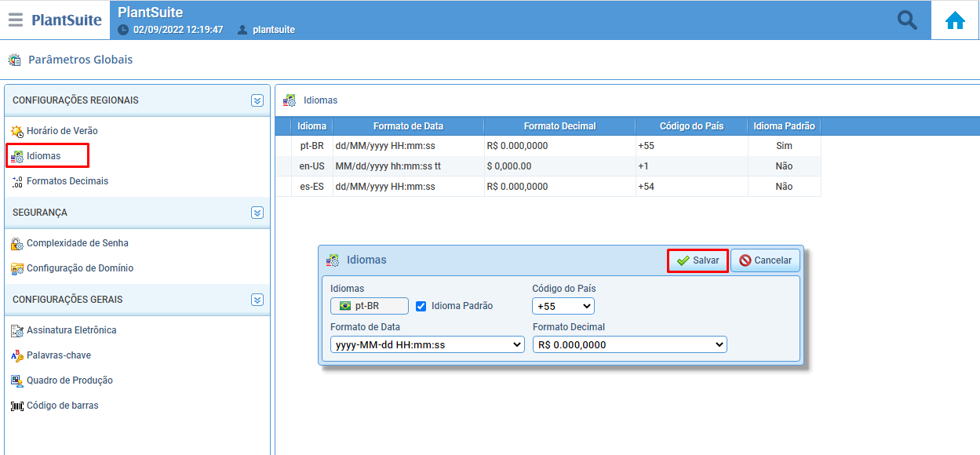
Task: Click the Assinatura Eletrônica icon
Action: pyautogui.click(x=17, y=330)
